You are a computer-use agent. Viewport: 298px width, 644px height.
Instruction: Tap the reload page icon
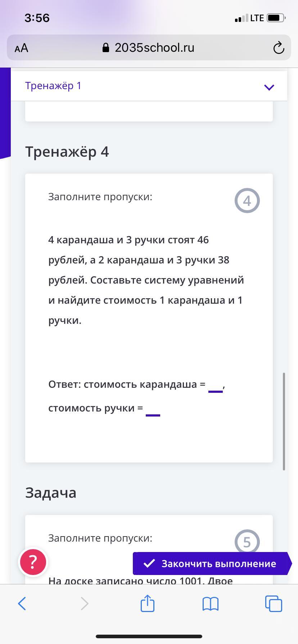(279, 48)
